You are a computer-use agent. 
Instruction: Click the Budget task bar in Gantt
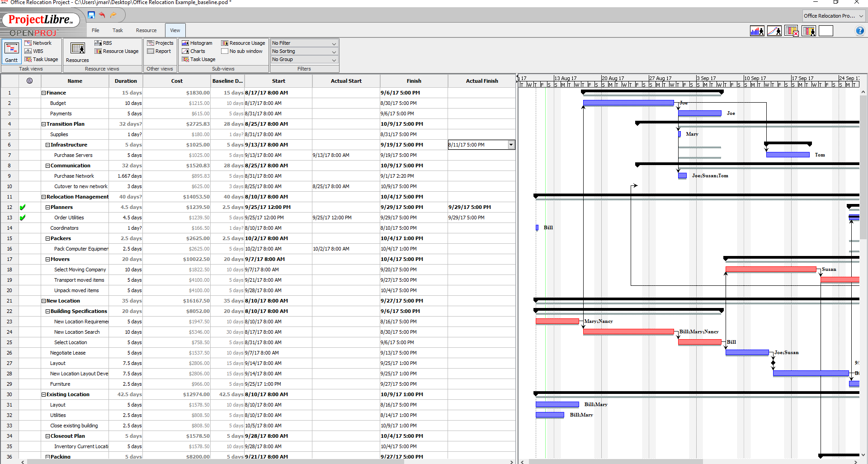628,103
